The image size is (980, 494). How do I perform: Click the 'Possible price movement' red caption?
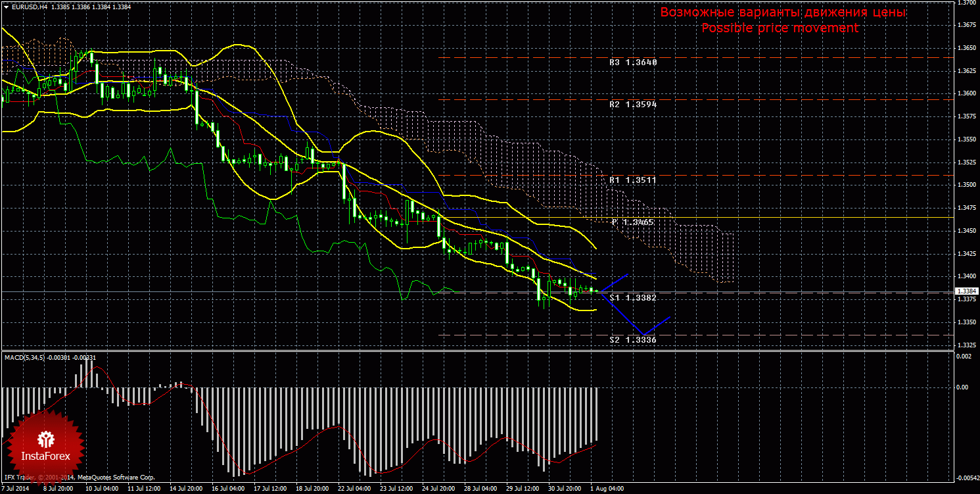tap(780, 28)
